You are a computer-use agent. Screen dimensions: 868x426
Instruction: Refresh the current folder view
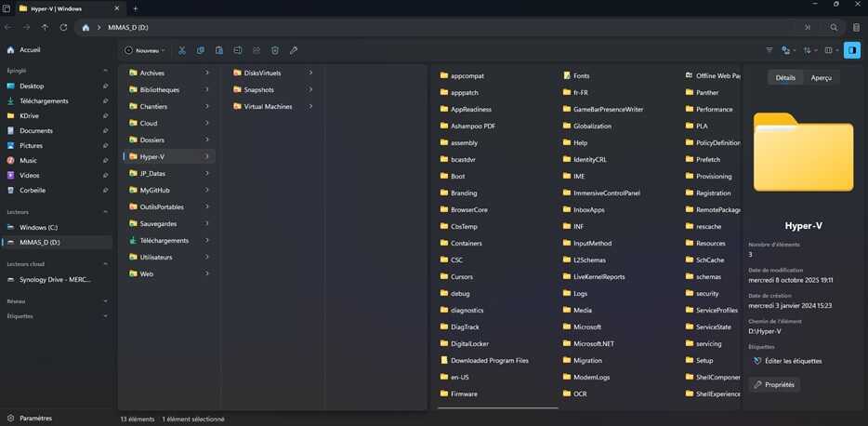point(63,27)
